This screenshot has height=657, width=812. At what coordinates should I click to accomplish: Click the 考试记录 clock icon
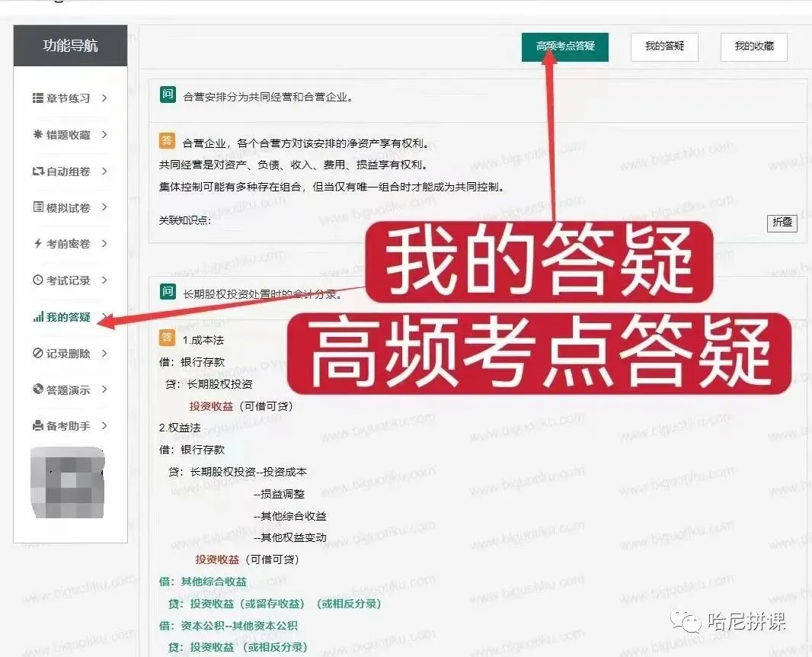tap(38, 280)
